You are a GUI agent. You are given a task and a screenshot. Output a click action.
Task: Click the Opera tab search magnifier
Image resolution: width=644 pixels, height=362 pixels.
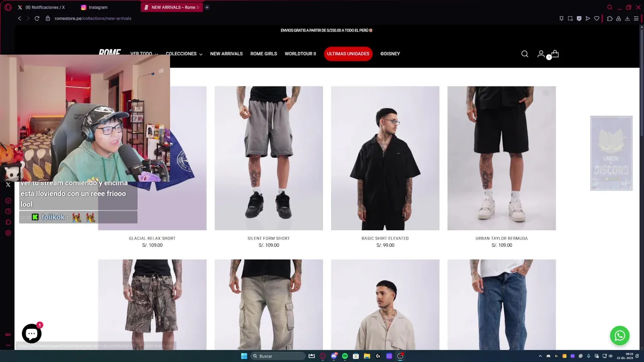610,7
